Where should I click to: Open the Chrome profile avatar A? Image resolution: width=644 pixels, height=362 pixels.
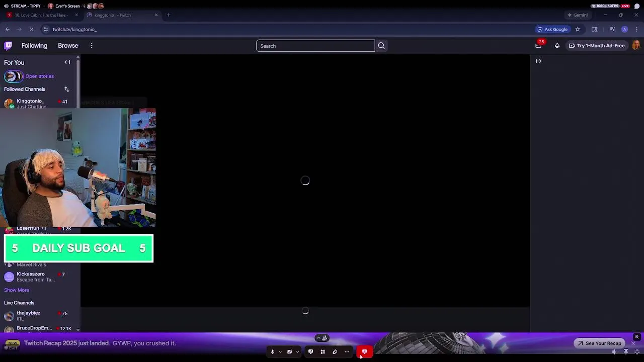[624, 29]
